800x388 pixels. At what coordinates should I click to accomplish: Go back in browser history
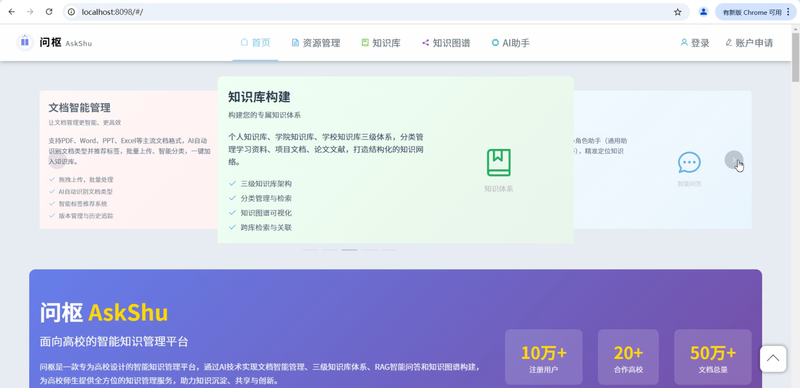[x=11, y=12]
